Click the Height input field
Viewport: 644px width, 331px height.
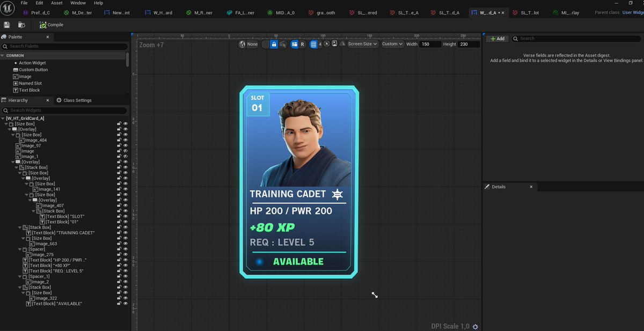pos(469,44)
